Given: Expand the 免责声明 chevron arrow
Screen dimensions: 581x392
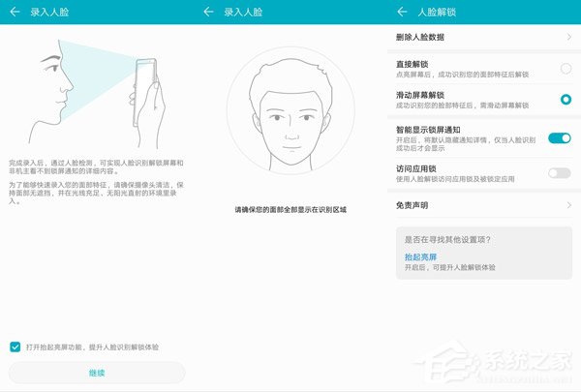Looking at the screenshot, I should click(x=568, y=205).
